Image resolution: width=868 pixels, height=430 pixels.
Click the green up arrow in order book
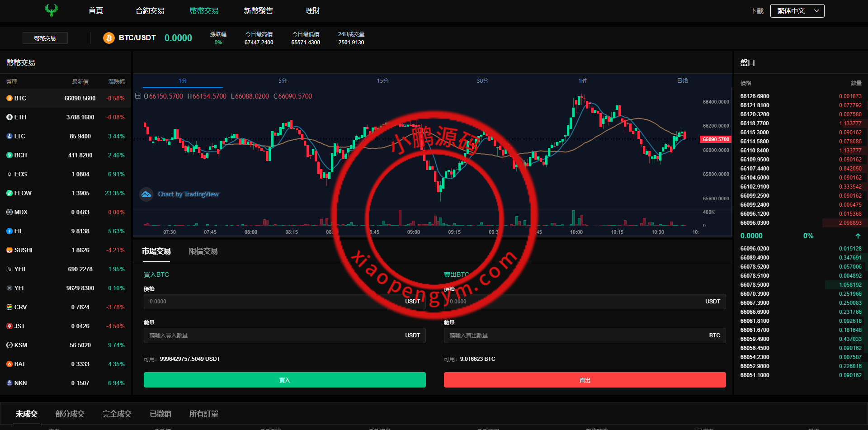858,236
